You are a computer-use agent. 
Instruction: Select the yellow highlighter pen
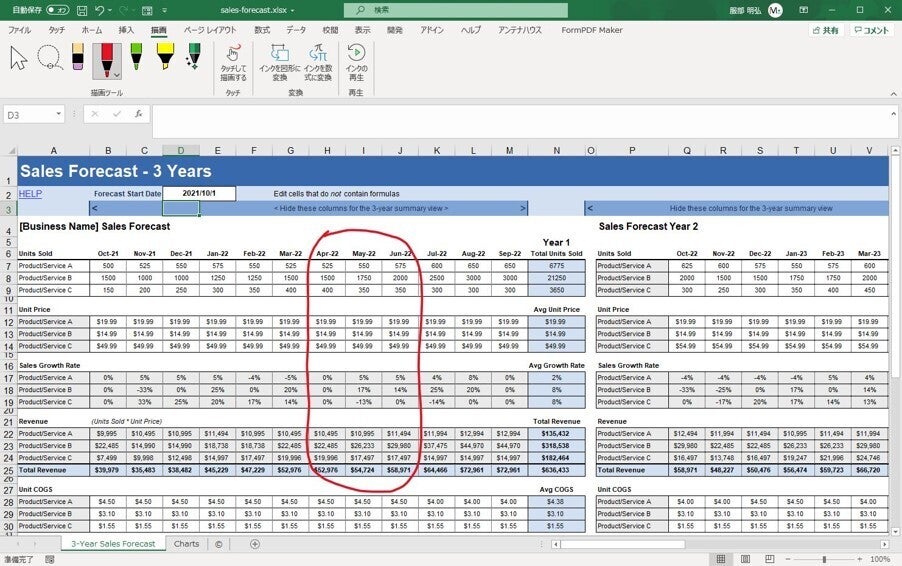[x=165, y=58]
